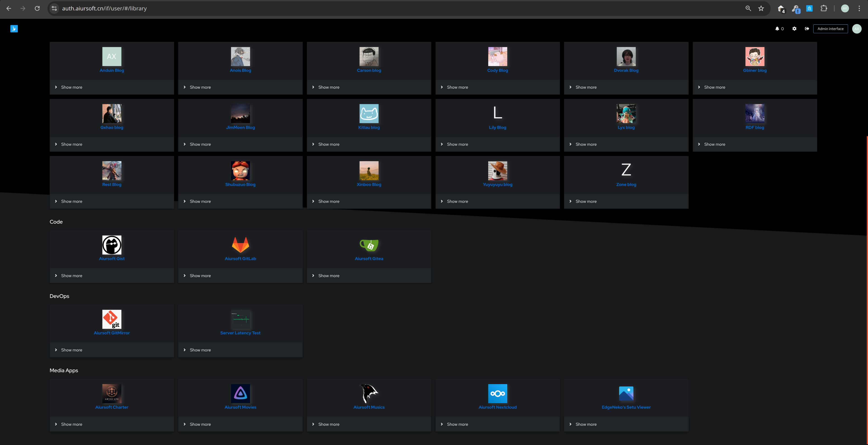Click the Aiursoft Gist mask icon
This screenshot has width=868, height=445.
point(111,245)
